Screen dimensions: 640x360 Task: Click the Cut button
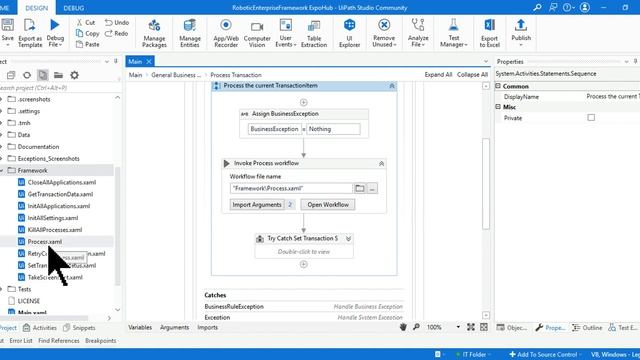86,22
